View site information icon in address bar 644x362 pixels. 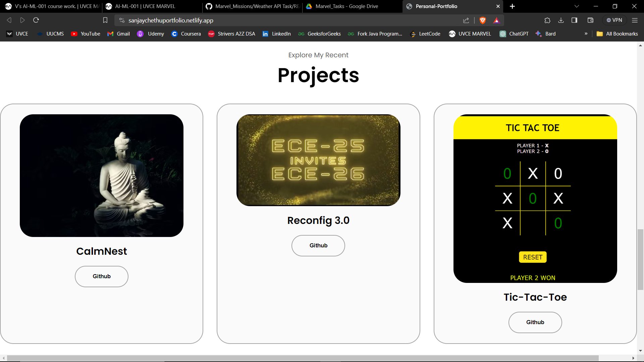(x=122, y=20)
